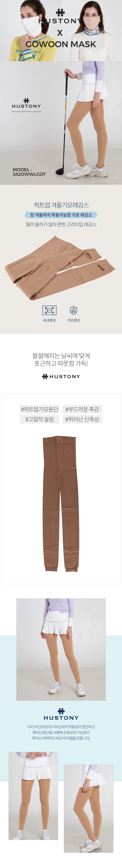The width and height of the screenshot is (122, 868).
Task: Click the Hustony puzzle logo at top banner
Action: [60, 13]
